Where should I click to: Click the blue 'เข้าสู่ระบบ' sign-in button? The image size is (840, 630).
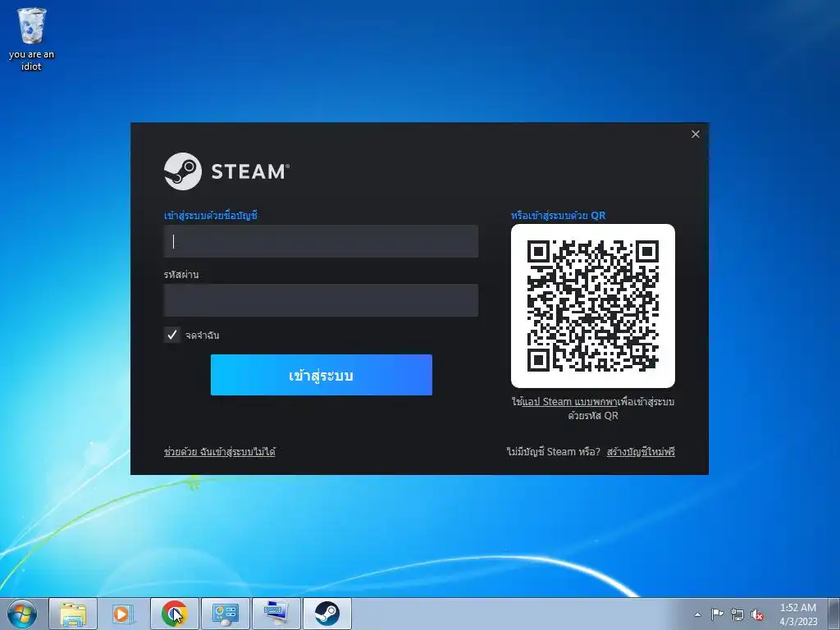pyautogui.click(x=322, y=375)
